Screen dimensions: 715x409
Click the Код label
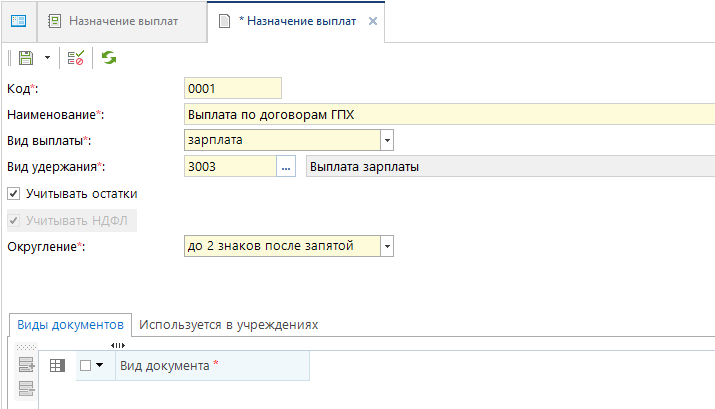22,89
